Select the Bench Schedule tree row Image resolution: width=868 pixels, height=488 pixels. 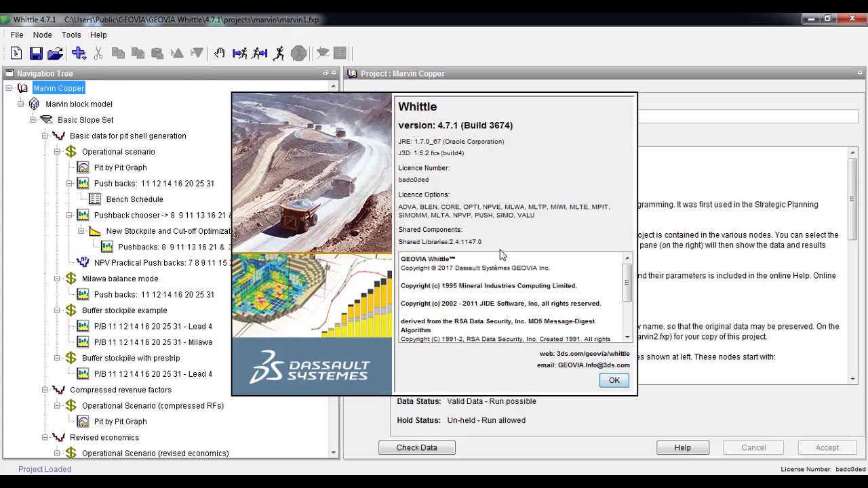pyautogui.click(x=135, y=199)
